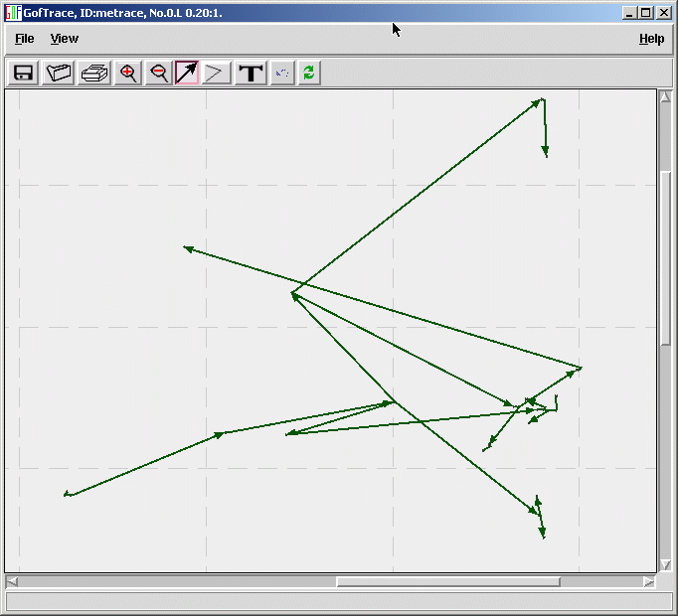Click the small blue dotted curve icon
The height and width of the screenshot is (616, 678).
coord(282,73)
